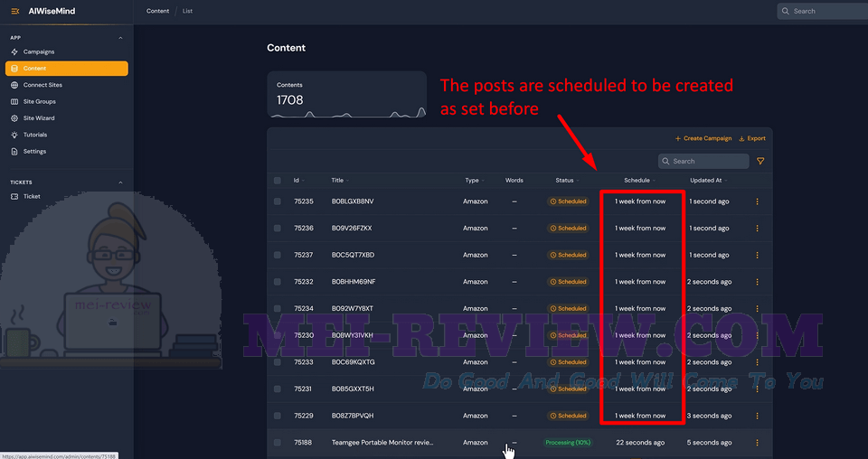Viewport: 868px width, 459px height.
Task: Click title B09V26FZKX
Action: coord(352,229)
